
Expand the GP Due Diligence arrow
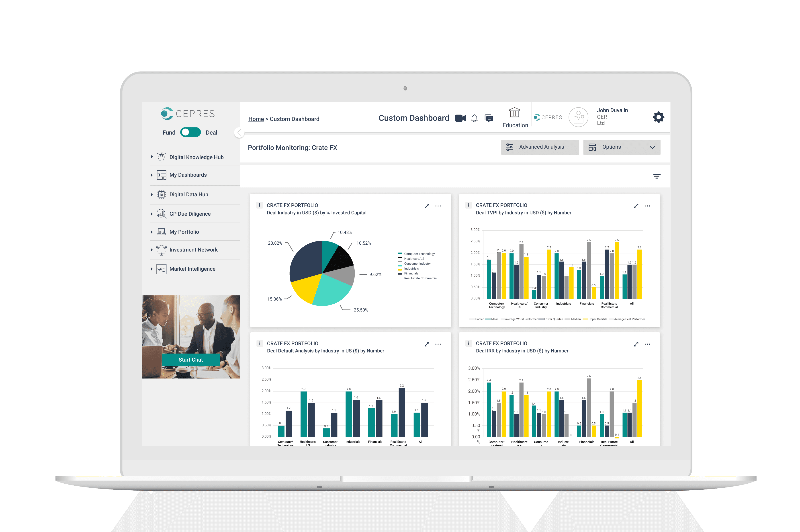[x=152, y=214]
